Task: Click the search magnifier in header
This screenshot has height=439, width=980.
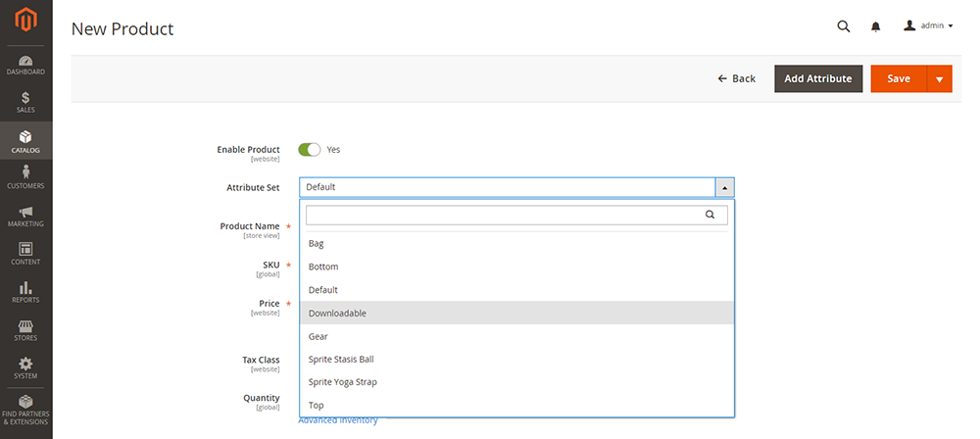Action: click(843, 26)
